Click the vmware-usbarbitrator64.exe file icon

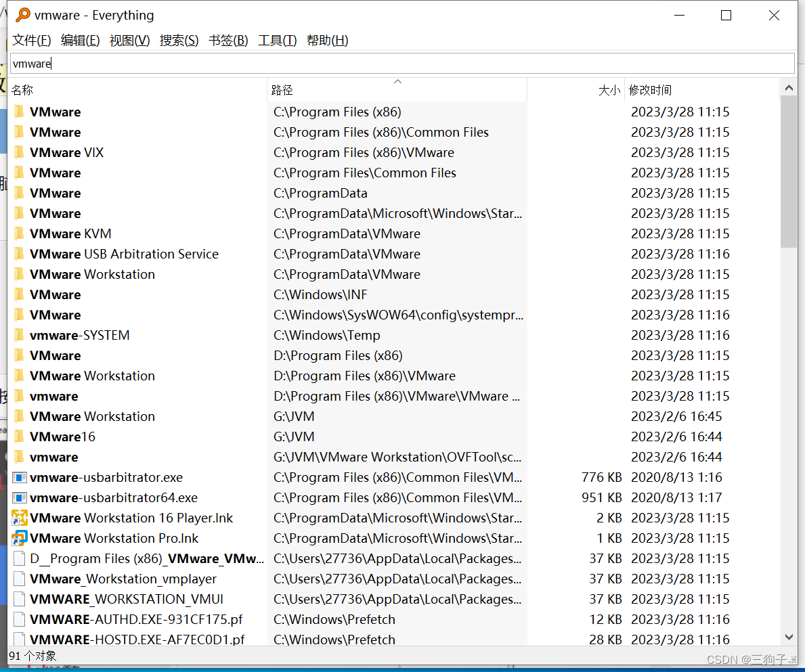(20, 497)
